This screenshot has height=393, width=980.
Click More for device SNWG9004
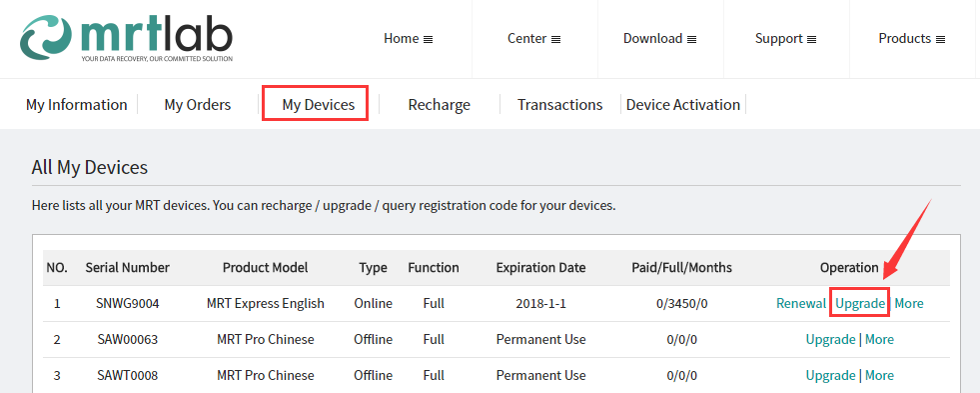909,304
